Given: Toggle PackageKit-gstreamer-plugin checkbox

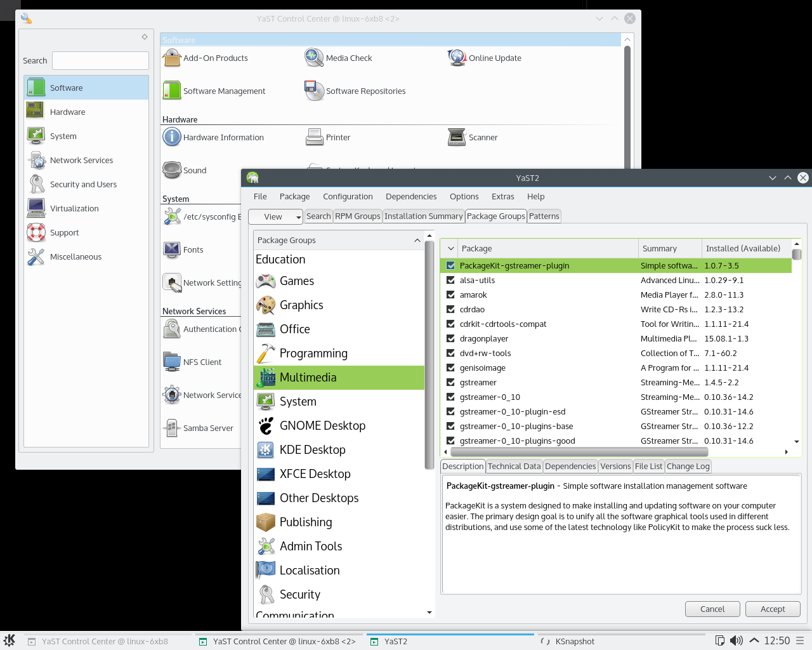Looking at the screenshot, I should tap(450, 265).
